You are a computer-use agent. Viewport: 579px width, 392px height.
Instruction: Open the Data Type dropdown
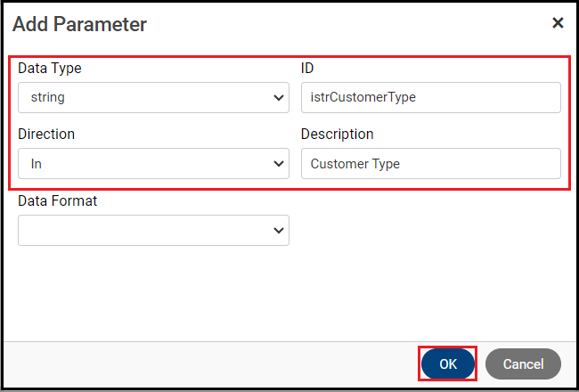pos(153,98)
